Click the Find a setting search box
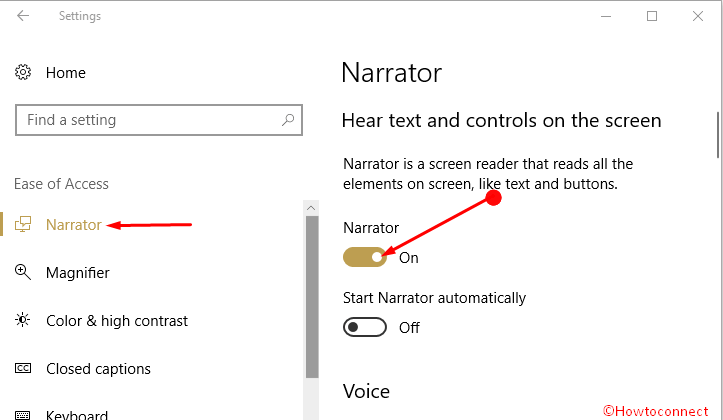Image resolution: width=723 pixels, height=420 pixels. click(x=159, y=120)
